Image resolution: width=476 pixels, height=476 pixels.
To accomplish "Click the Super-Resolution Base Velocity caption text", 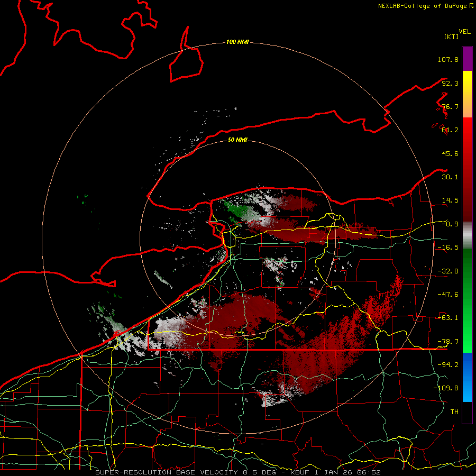I will coord(237,472).
